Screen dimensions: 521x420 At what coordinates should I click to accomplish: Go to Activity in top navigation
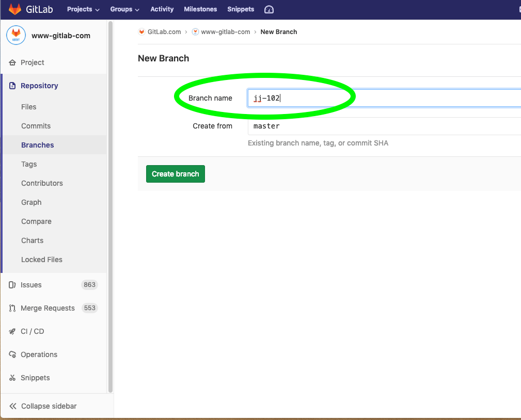[162, 9]
